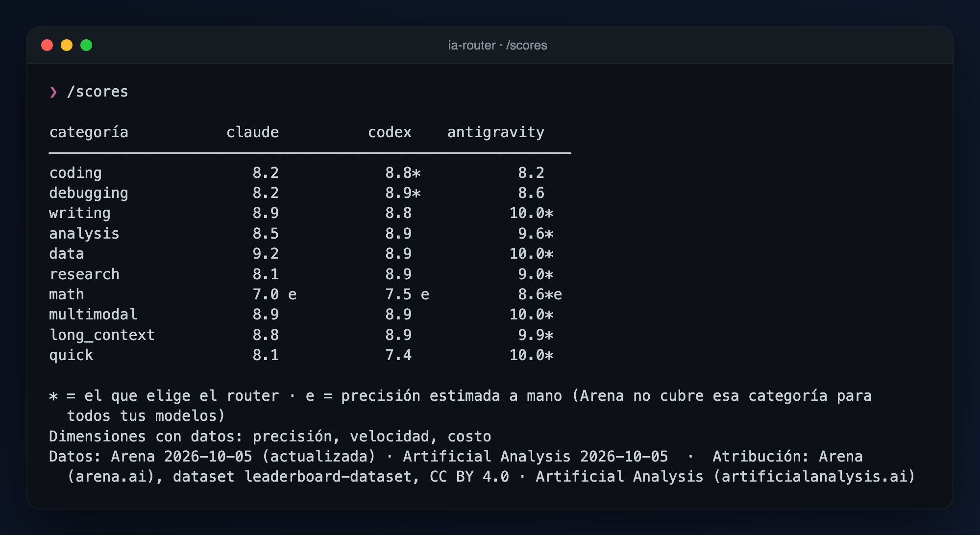980x535 pixels.
Task: Click the 'codex' column header
Action: (390, 132)
